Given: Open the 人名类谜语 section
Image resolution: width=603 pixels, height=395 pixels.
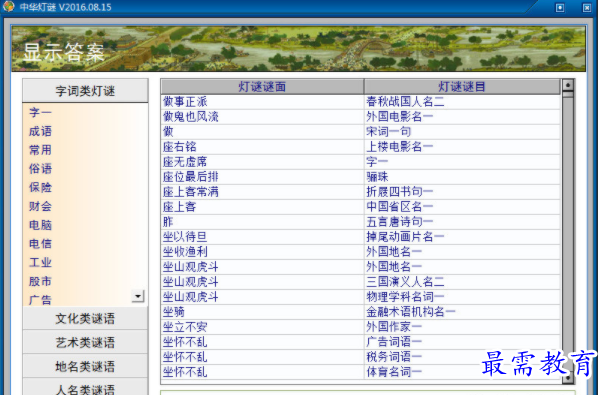Looking at the screenshot, I should pos(85,388).
